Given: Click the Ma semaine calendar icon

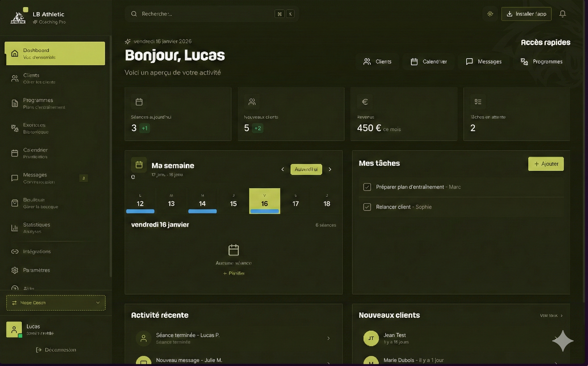Looking at the screenshot, I should (139, 165).
